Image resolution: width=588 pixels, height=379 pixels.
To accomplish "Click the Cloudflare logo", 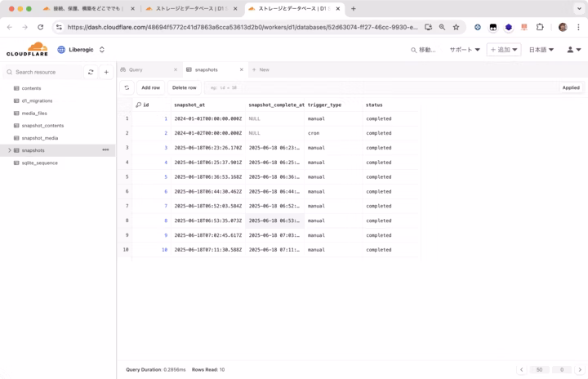I will point(27,49).
